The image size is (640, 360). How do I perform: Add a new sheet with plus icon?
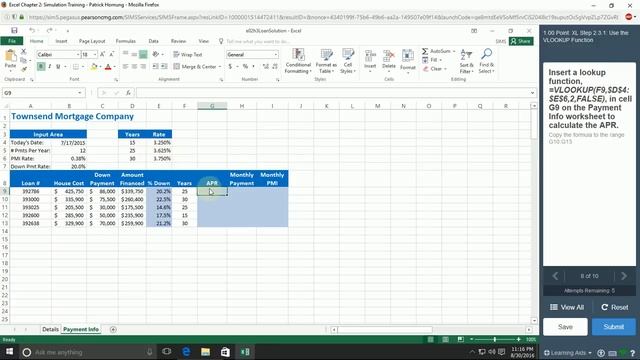(x=113, y=329)
